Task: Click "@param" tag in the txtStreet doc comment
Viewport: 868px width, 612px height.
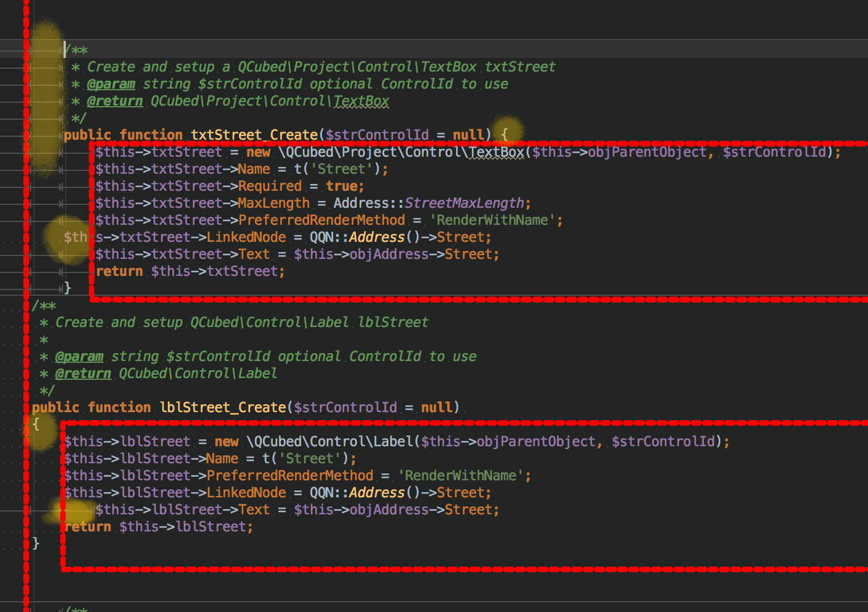Action: pyautogui.click(x=111, y=84)
